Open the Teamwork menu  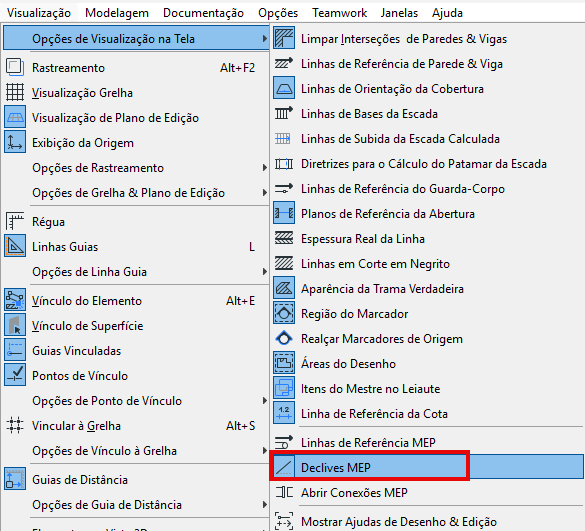pos(340,13)
